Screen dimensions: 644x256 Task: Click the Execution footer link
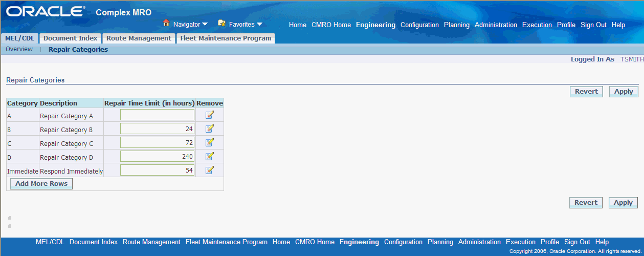tap(521, 242)
